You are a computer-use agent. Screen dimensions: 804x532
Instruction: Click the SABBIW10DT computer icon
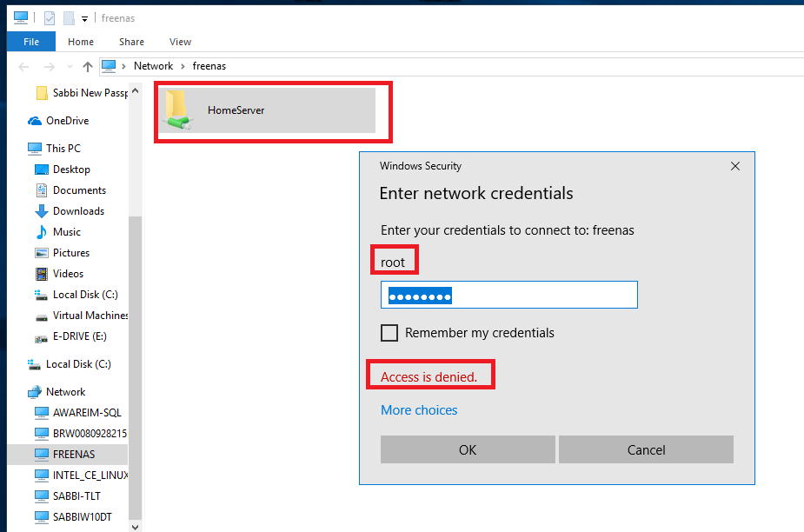[x=42, y=517]
